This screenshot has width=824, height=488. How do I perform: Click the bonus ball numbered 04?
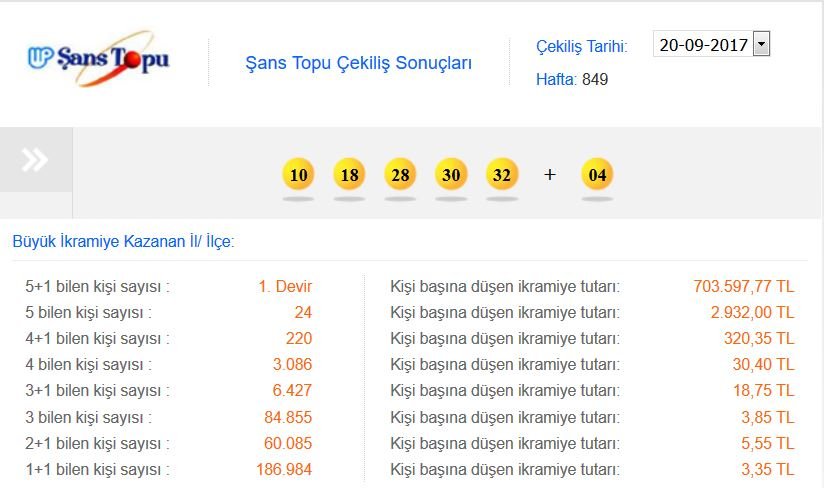coord(598,175)
